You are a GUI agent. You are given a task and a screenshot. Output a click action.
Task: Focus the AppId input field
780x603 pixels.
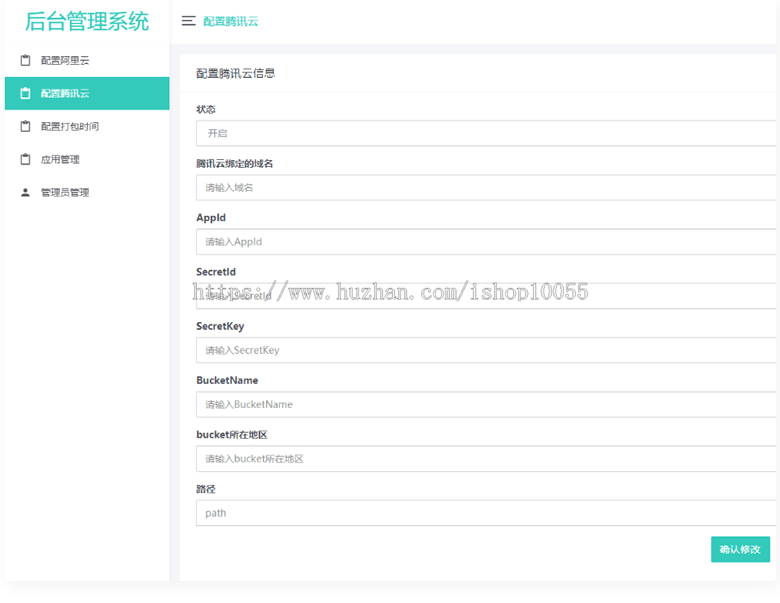(x=486, y=242)
